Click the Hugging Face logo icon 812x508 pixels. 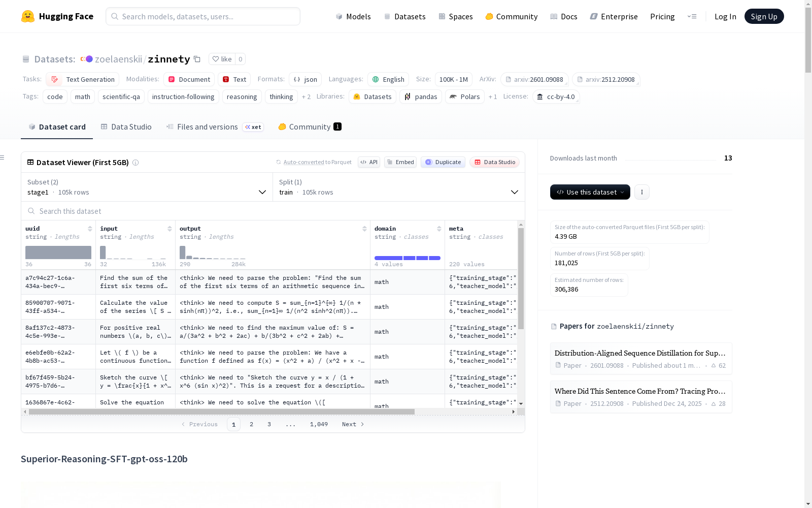coord(28,16)
